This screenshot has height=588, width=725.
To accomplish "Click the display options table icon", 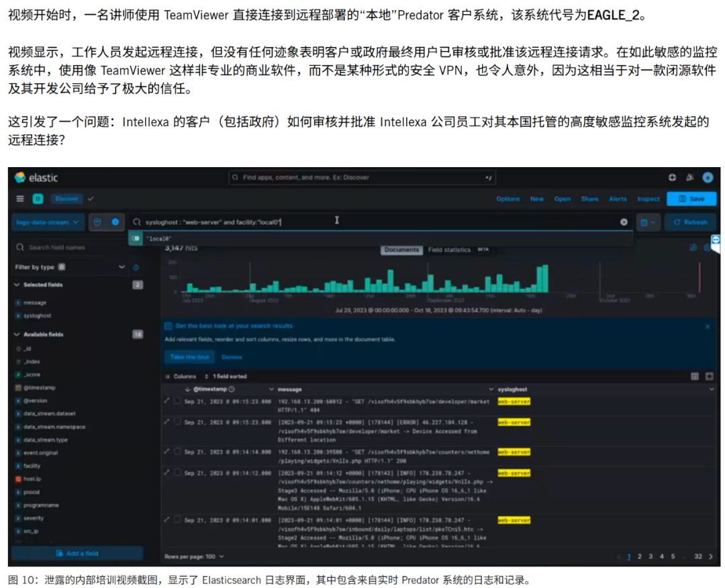I will point(695,377).
